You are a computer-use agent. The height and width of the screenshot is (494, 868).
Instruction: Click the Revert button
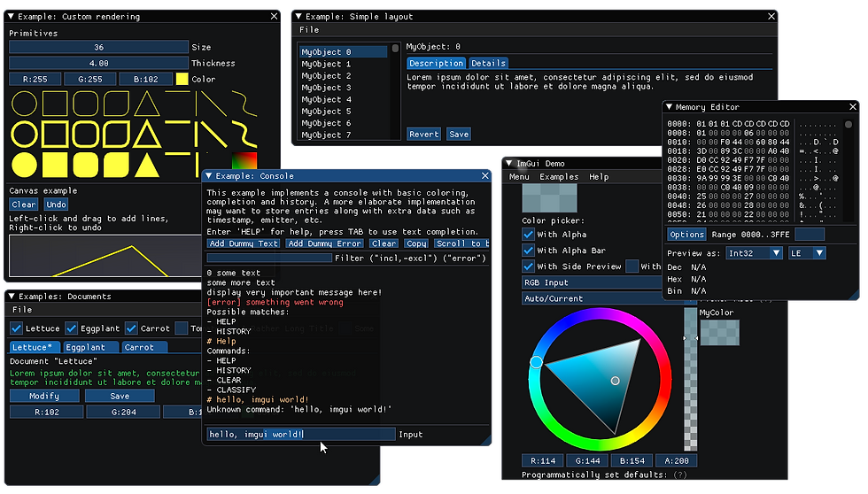coord(424,135)
